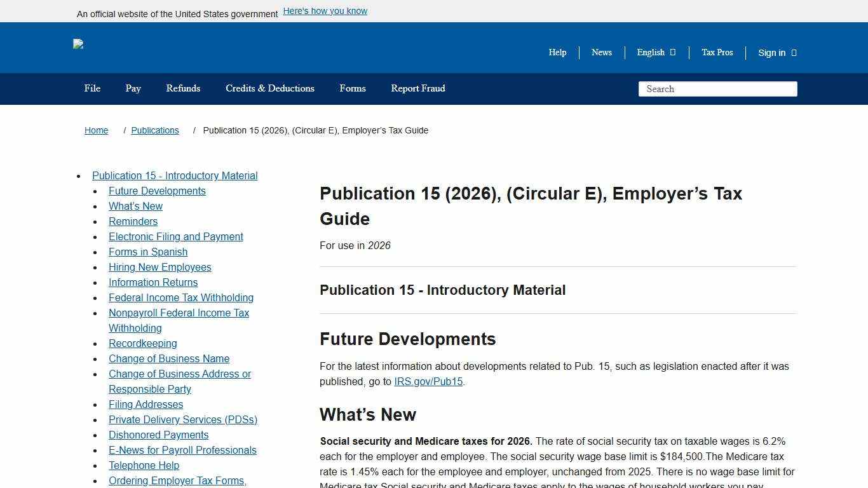
Task: Open the Help page
Action: click(557, 53)
